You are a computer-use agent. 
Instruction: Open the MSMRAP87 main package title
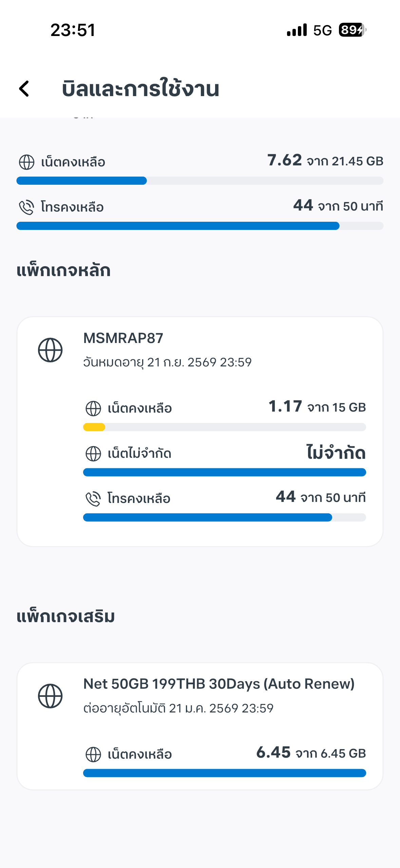123,338
